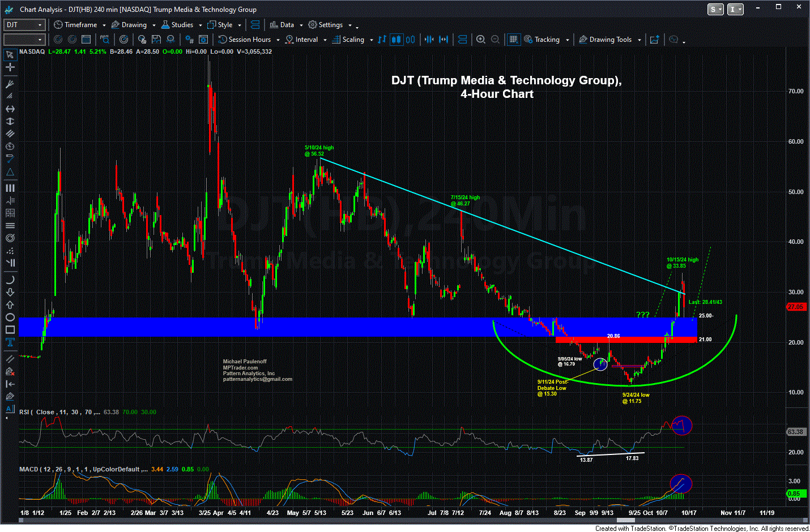Click the Interval button
This screenshot has height=532, width=810.
[302, 40]
